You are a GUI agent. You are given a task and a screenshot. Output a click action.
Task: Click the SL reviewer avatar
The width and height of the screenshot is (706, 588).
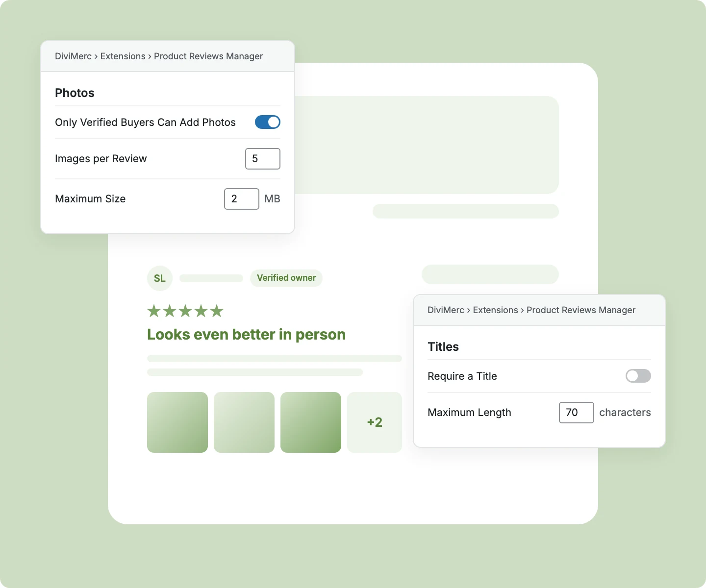click(160, 278)
